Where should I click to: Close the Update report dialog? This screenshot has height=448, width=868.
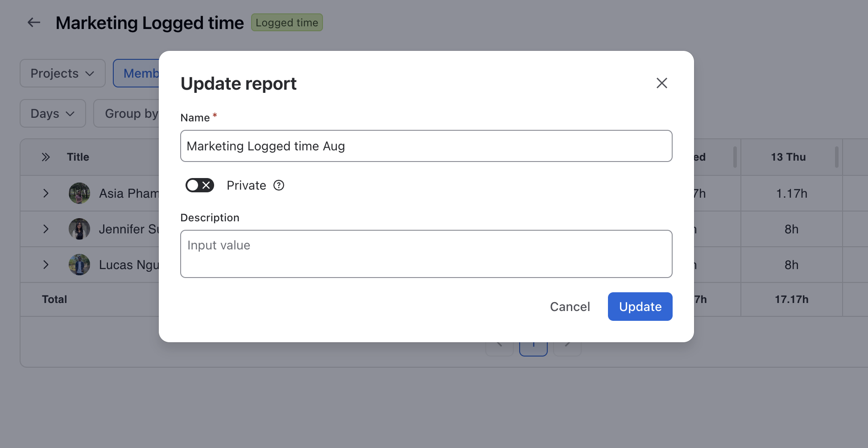[661, 83]
